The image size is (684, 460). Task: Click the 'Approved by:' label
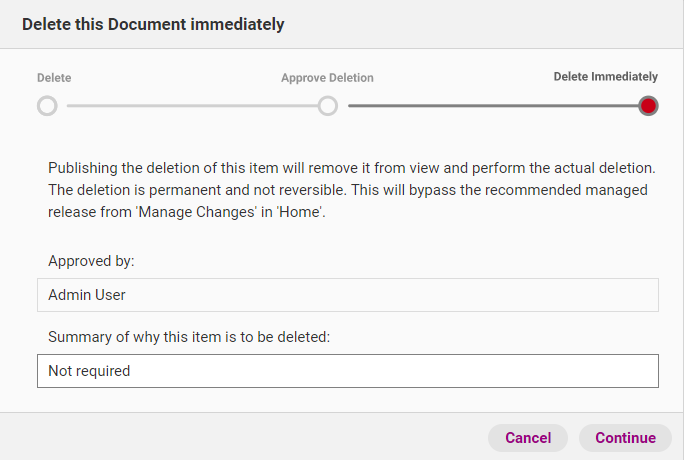pos(91,261)
